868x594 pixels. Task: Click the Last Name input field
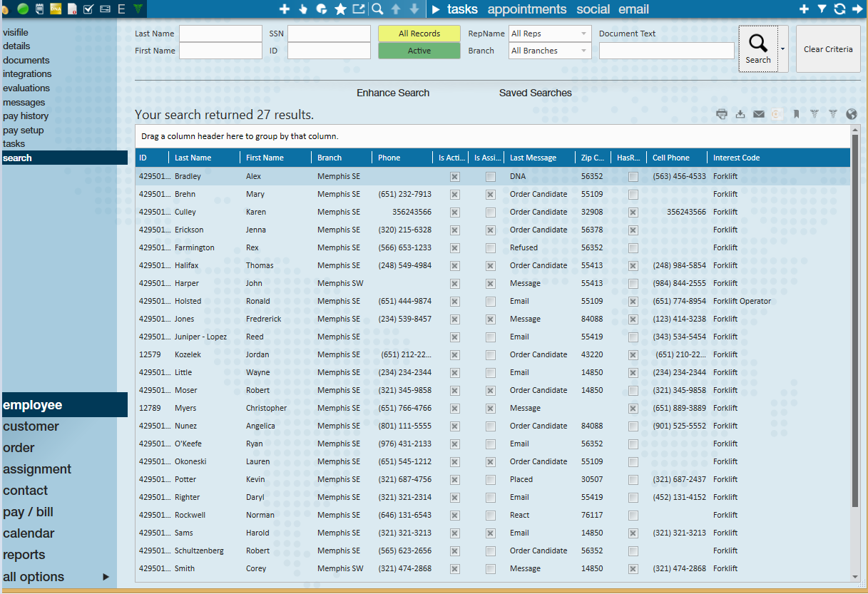coord(220,34)
